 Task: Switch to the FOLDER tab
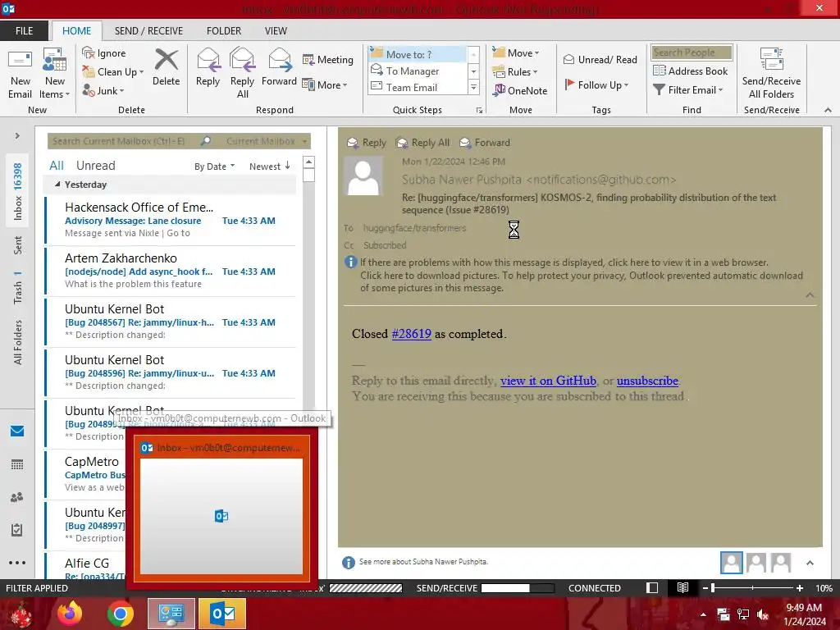pos(224,31)
